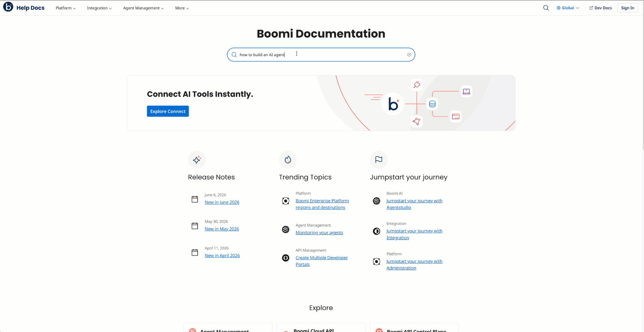Click the Explore Connect button

pos(168,111)
